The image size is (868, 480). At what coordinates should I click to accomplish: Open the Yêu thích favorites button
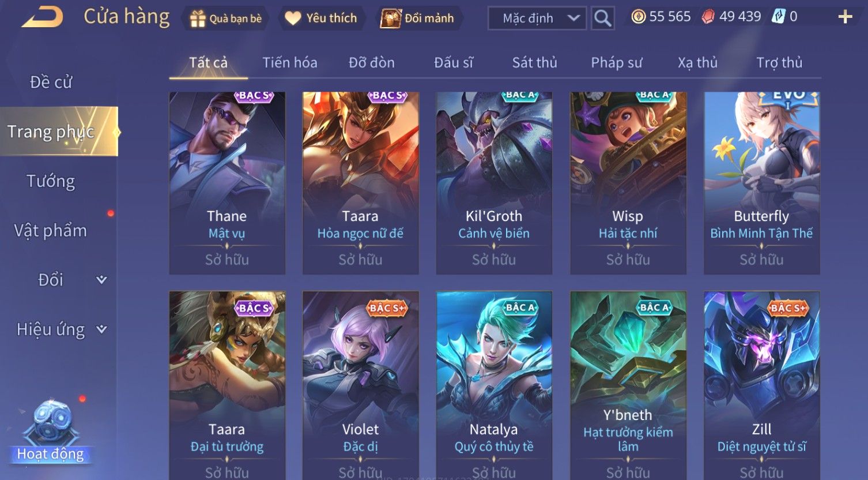(x=321, y=18)
